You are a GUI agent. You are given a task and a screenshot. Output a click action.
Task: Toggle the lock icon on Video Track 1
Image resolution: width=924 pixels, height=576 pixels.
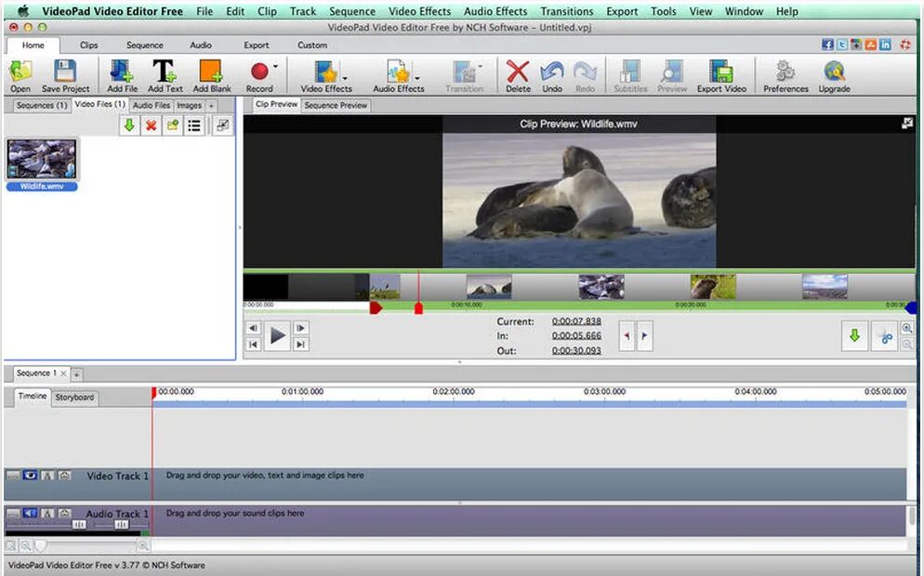pyautogui.click(x=65, y=476)
